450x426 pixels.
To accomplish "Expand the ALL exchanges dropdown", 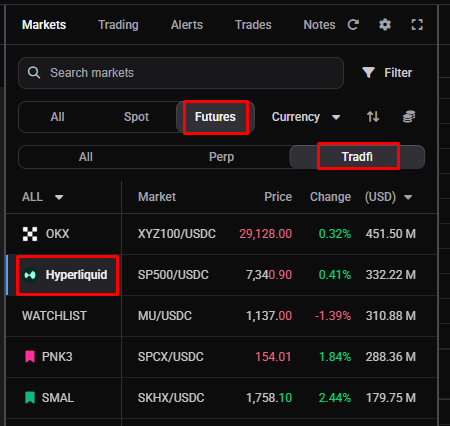I will [42, 197].
